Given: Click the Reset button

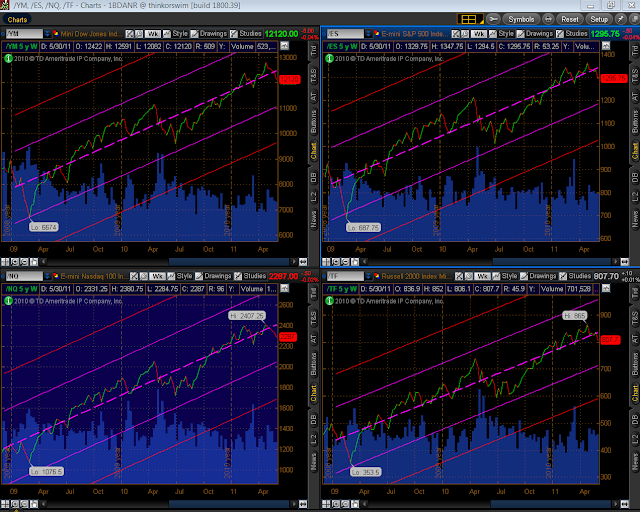Looking at the screenshot, I should [569, 19].
